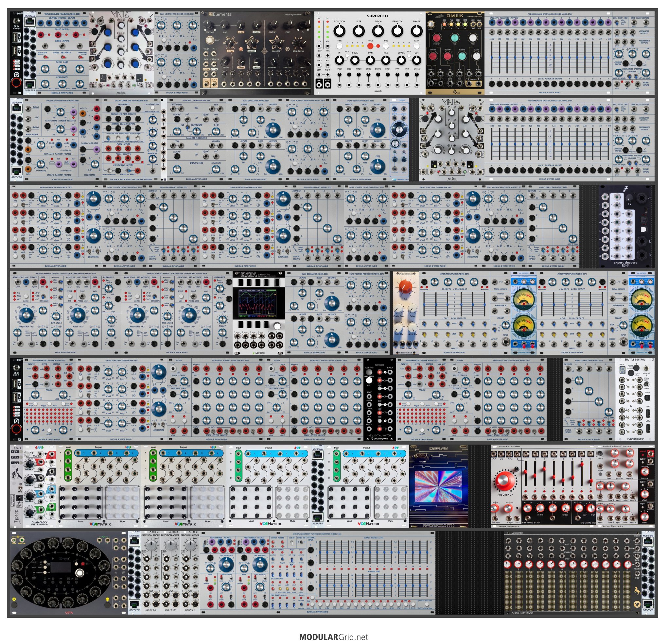Click the large DENSITY knob on Supercell
This screenshot has width=668, height=644.
point(397,31)
